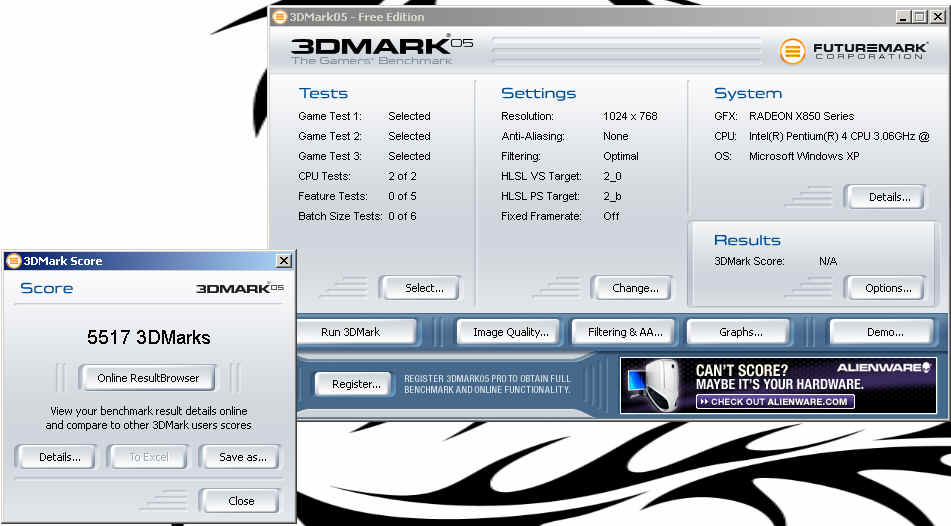The height and width of the screenshot is (526, 951).
Task: Click Save as in the Score dialog
Action: 240,457
